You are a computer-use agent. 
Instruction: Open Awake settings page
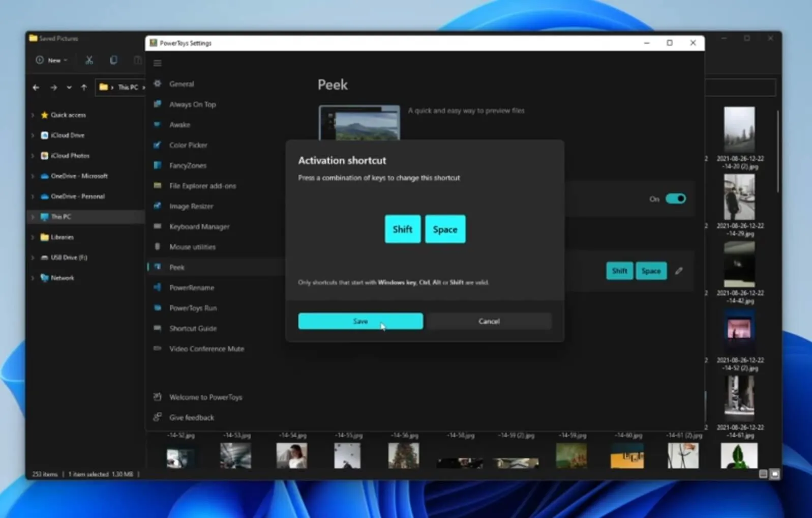179,125
